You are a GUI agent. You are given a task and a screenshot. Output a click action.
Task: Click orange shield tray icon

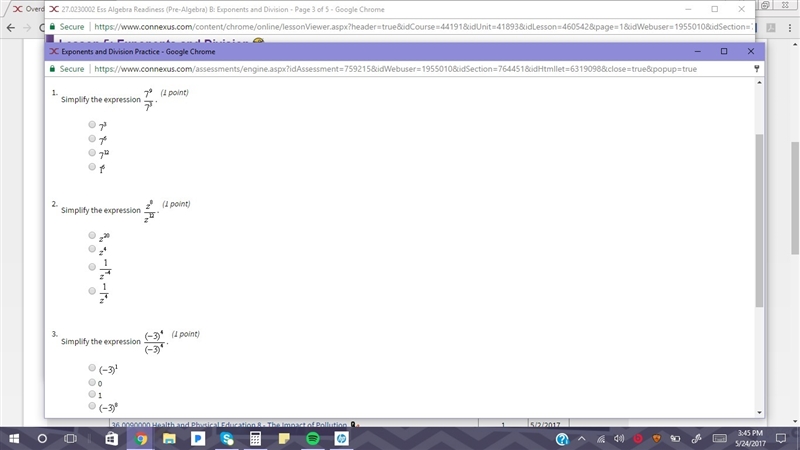(657, 439)
